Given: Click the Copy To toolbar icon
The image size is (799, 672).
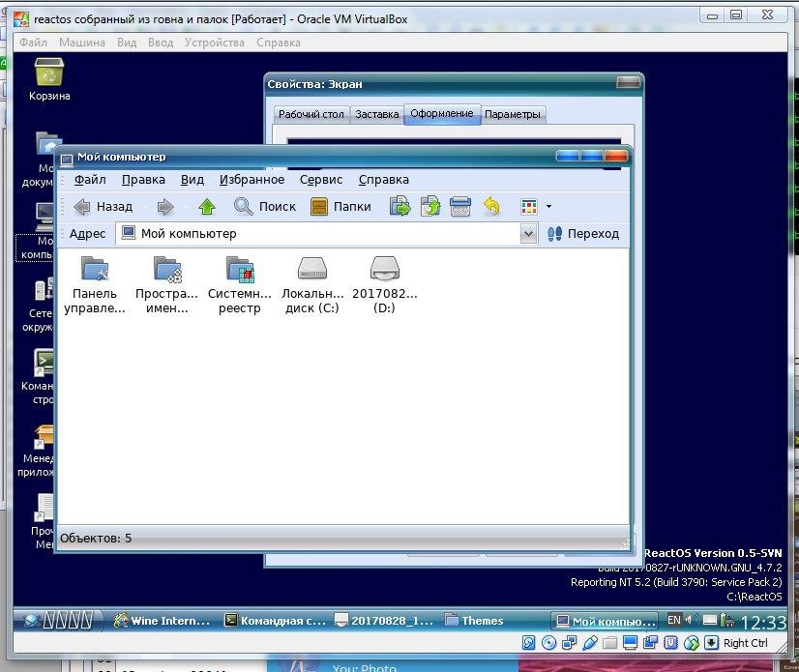Looking at the screenshot, I should click(430, 207).
